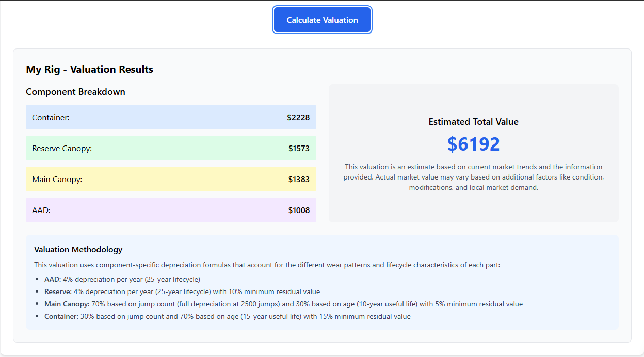Click the Container label in the blue row

click(x=51, y=118)
